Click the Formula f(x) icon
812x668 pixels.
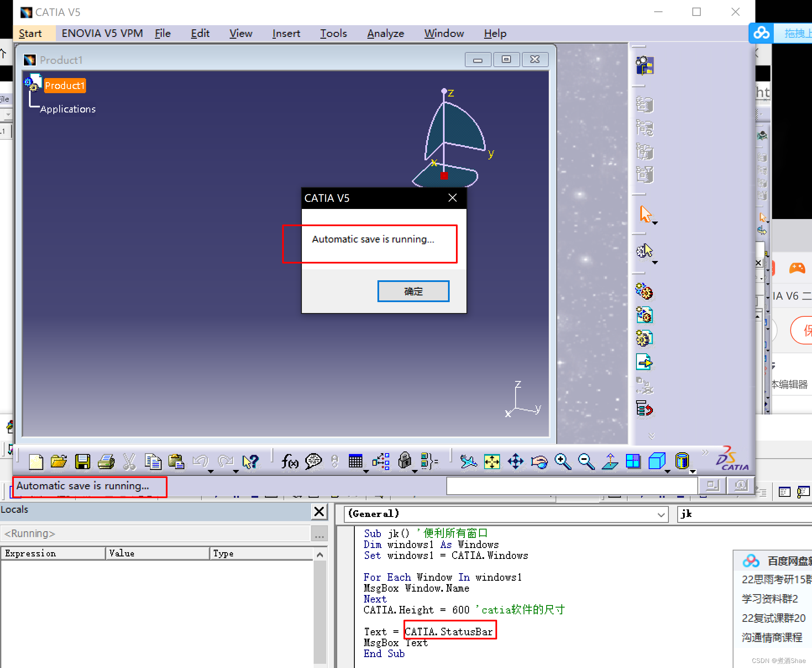pos(289,462)
